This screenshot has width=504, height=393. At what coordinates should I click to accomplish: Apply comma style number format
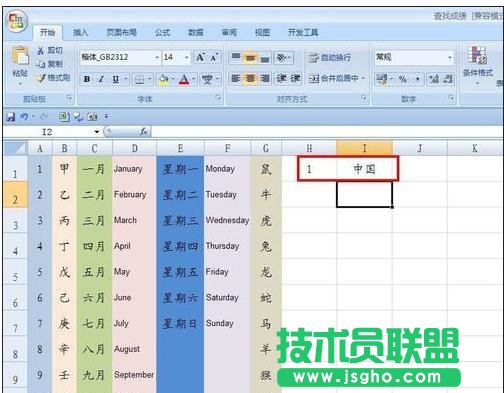pos(417,79)
